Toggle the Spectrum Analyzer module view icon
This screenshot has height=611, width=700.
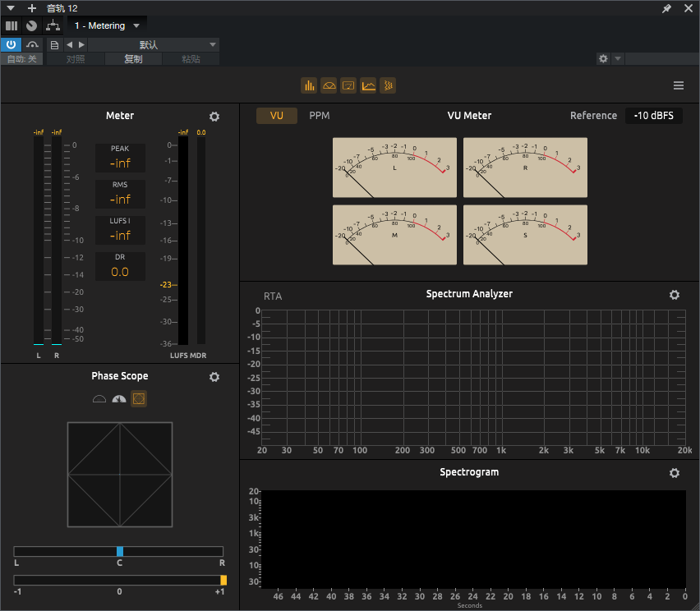[x=368, y=85]
